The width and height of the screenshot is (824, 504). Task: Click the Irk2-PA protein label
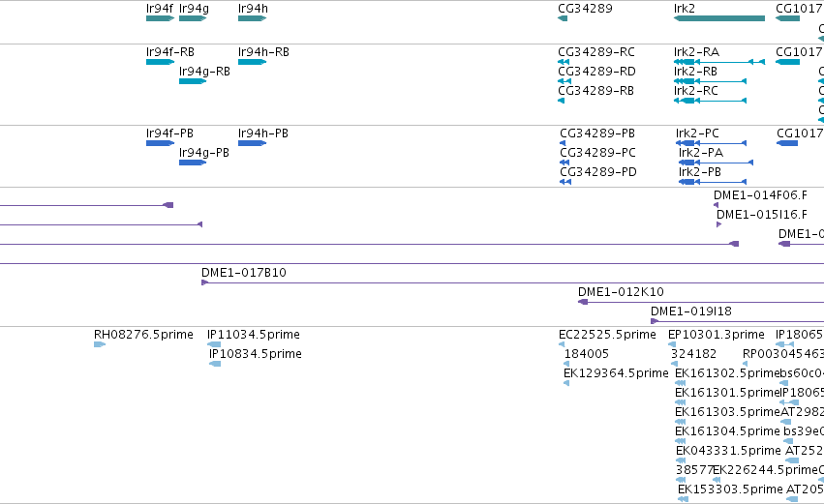click(701, 153)
